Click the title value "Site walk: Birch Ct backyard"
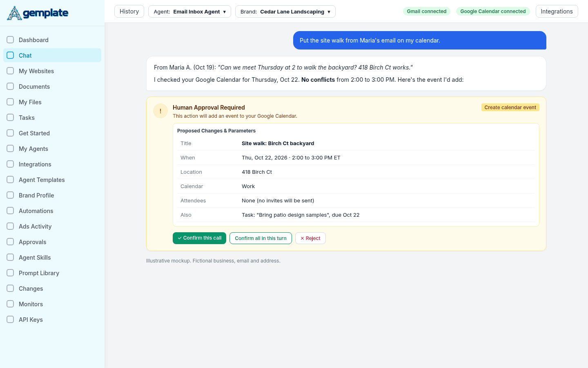588x368 pixels. coord(278,143)
